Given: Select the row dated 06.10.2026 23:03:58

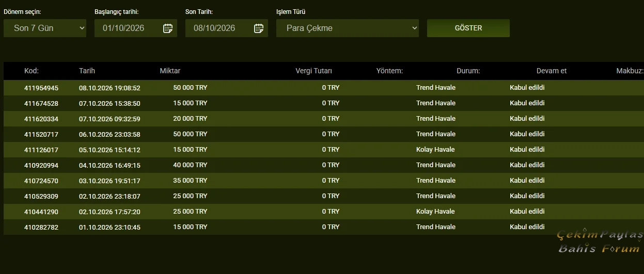Looking at the screenshot, I should (x=324, y=134).
